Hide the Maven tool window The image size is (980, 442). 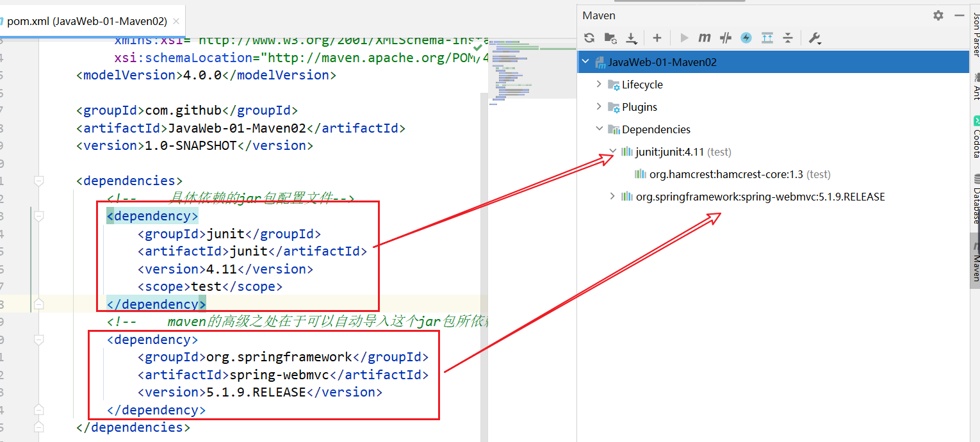pos(959,15)
